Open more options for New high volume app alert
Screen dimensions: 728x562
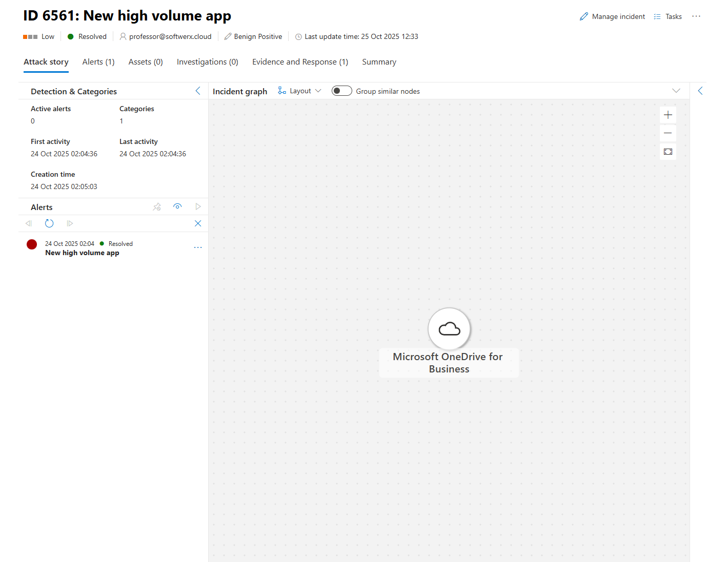(x=198, y=248)
